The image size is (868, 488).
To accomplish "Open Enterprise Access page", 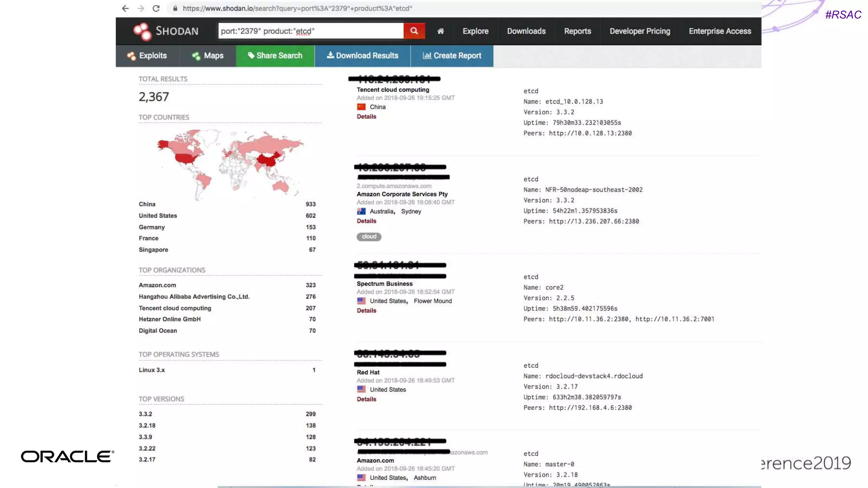I will (x=720, y=31).
